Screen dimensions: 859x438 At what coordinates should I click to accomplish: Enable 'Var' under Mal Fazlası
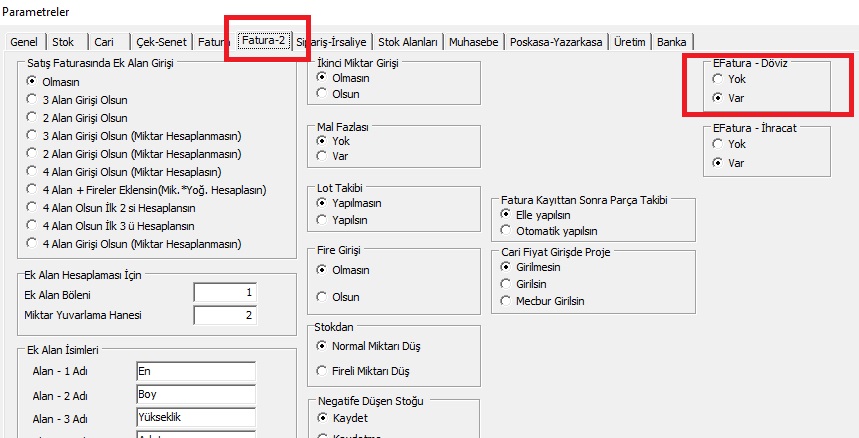(322, 155)
